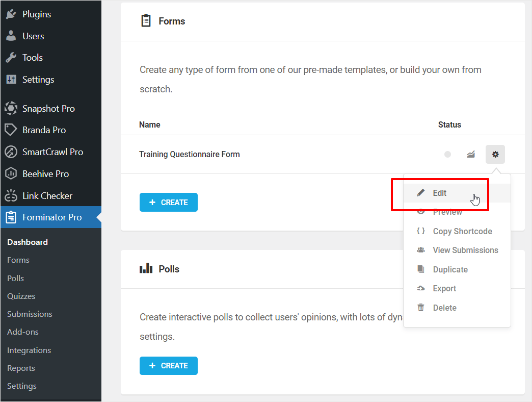
Task: Click the Branda Pro tag icon
Action: 11,130
